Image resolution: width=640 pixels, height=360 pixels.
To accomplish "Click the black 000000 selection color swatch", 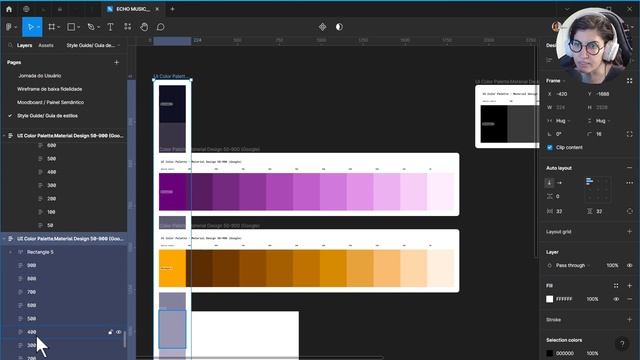I will [550, 353].
